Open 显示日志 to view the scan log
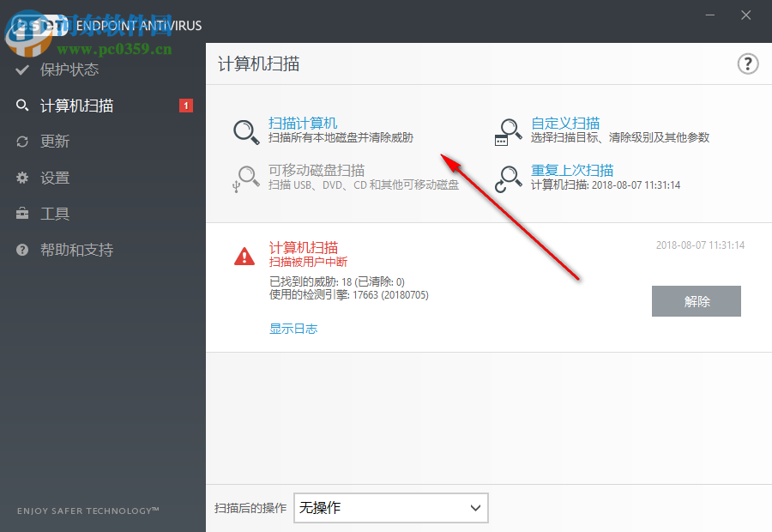 [293, 329]
